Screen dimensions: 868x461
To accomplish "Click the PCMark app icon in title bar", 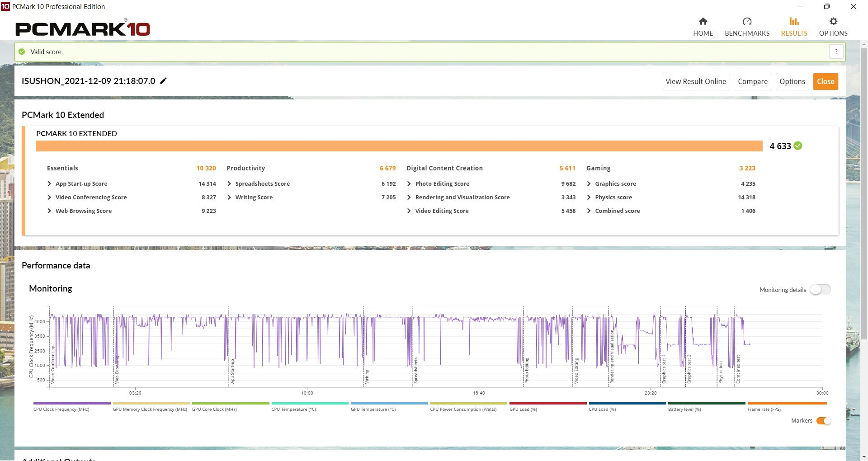I will click(5, 6).
